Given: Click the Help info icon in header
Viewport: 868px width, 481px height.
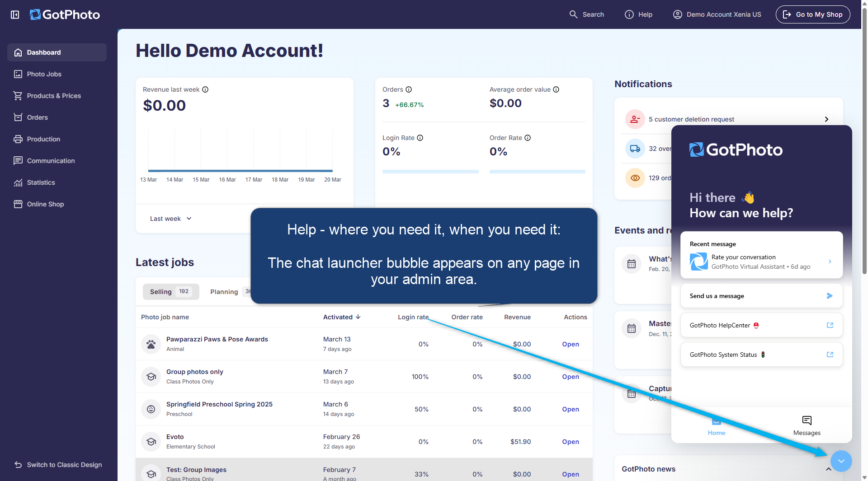Looking at the screenshot, I should tap(629, 14).
